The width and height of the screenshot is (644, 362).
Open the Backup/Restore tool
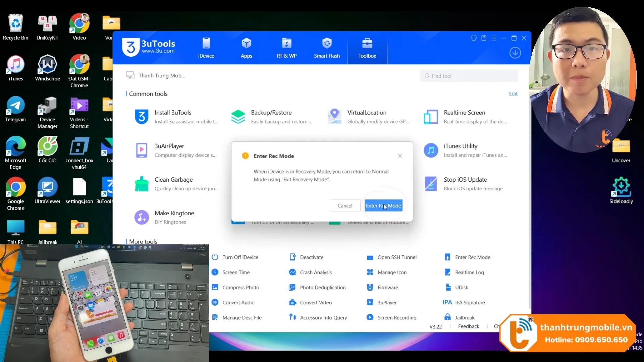pyautogui.click(x=271, y=117)
